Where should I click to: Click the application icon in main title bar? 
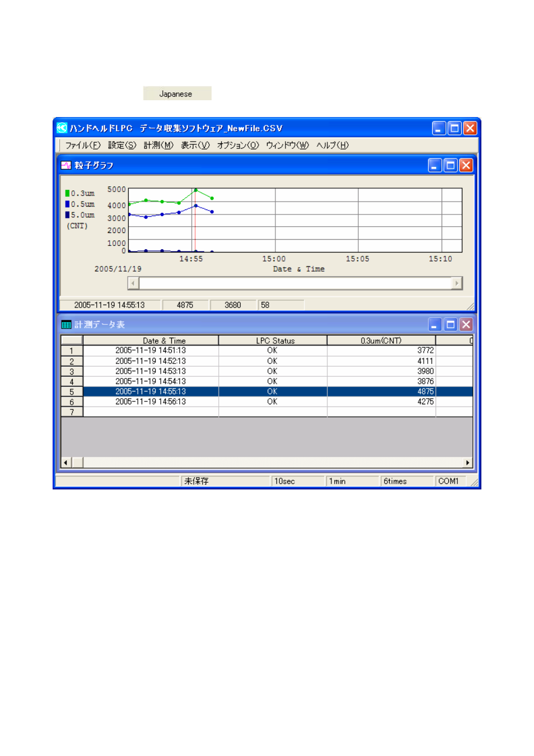[62, 128]
